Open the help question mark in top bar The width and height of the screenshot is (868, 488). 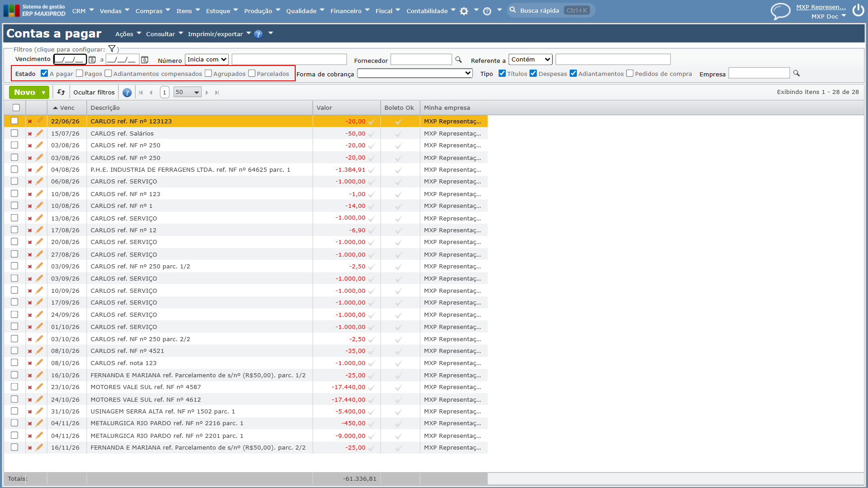tap(487, 11)
